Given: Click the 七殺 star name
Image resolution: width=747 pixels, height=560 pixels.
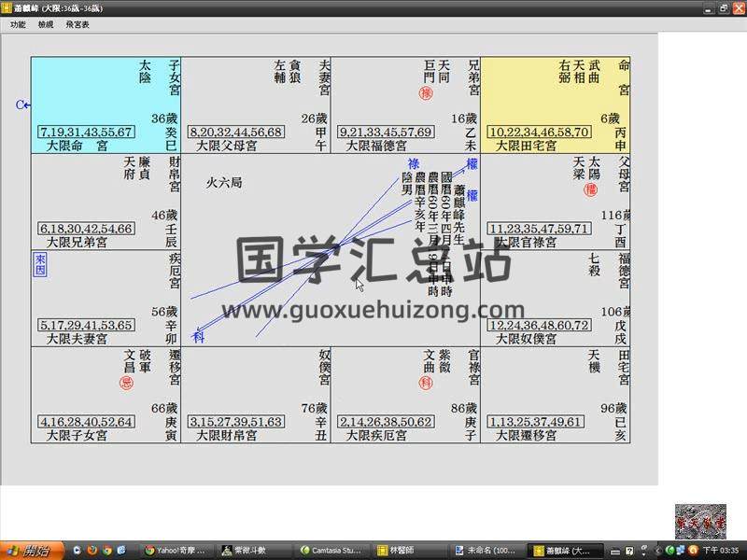Looking at the screenshot, I should [594, 265].
